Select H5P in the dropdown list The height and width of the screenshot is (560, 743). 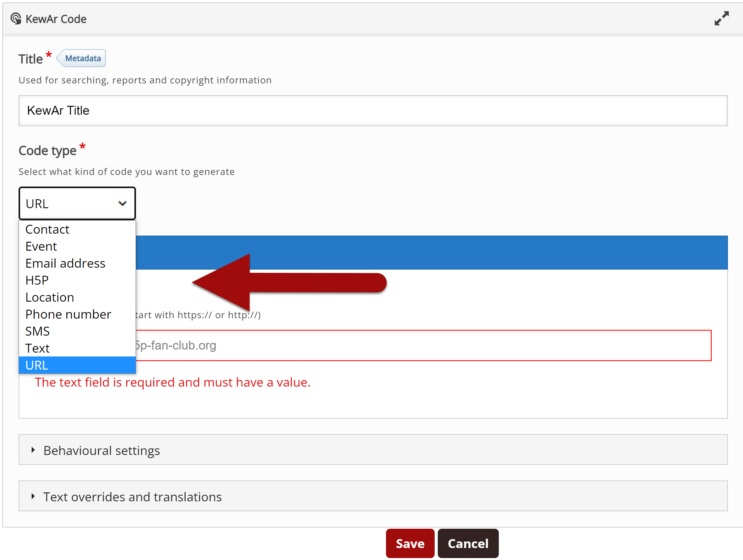pos(37,280)
